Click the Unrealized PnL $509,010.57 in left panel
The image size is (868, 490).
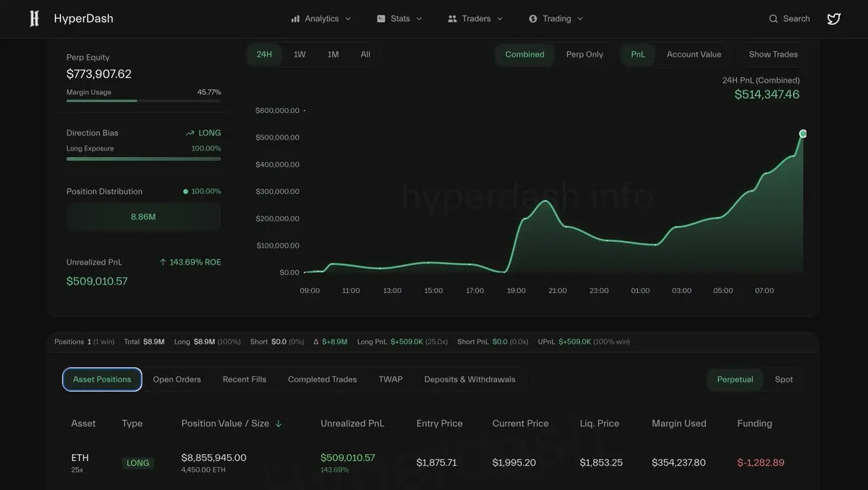click(97, 281)
